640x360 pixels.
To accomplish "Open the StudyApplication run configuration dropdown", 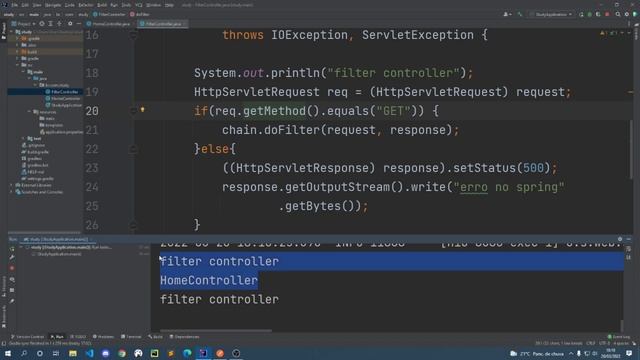I will 551,14.
